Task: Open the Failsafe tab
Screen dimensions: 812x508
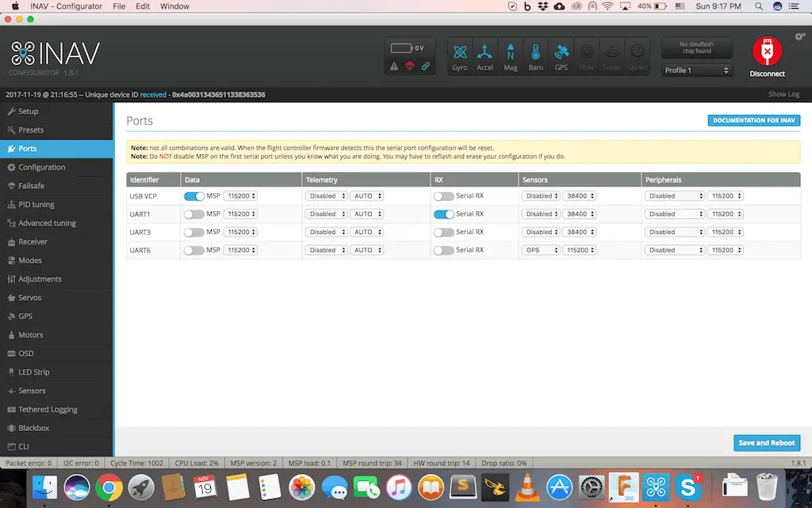Action: click(56, 186)
